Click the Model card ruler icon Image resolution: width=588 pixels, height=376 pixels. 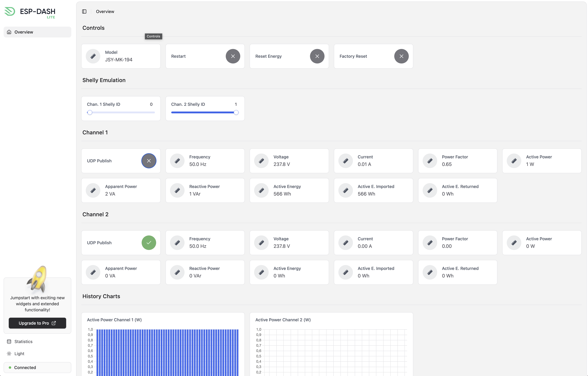pyautogui.click(x=93, y=56)
